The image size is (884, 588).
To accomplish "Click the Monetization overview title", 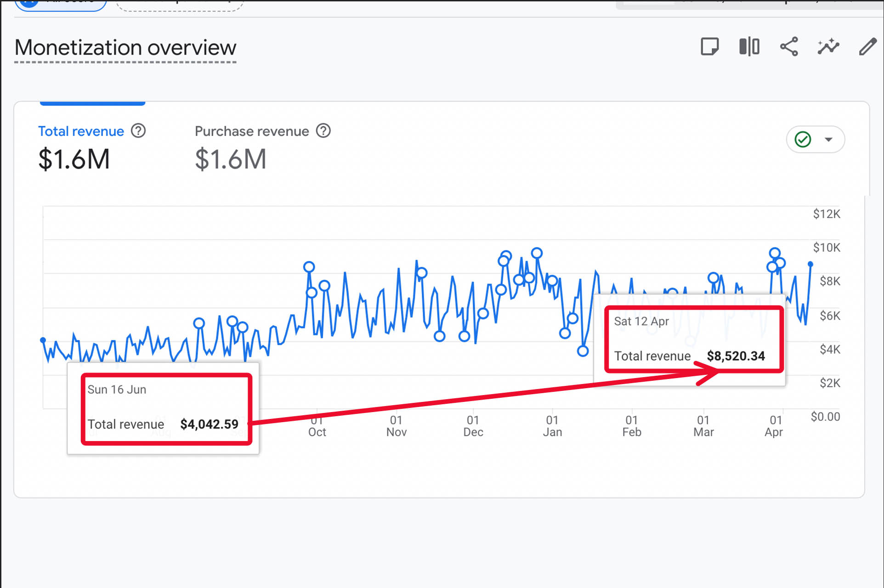I will pos(125,48).
